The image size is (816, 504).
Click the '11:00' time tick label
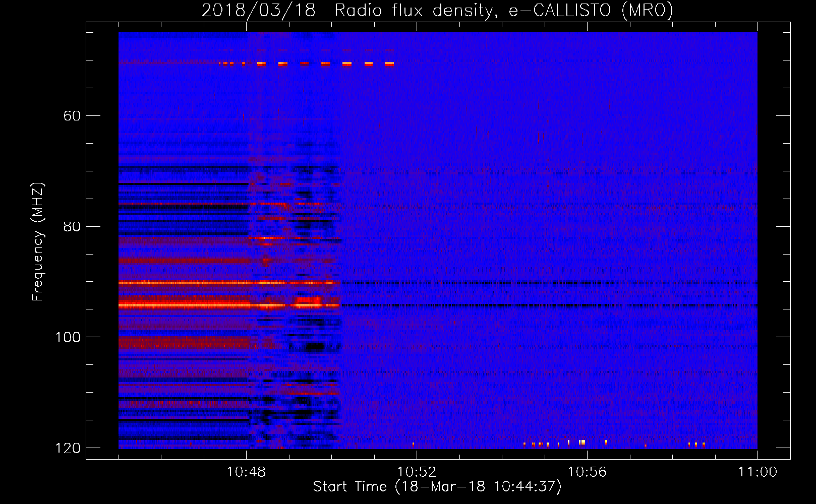pyautogui.click(x=757, y=472)
